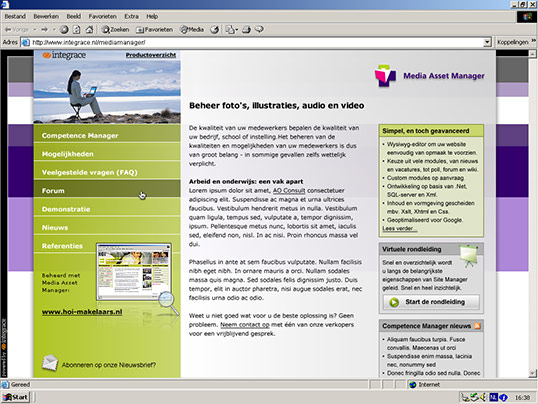Viewport: 538px width, 404px height.
Task: Print the page using printer icon
Action: point(246,30)
